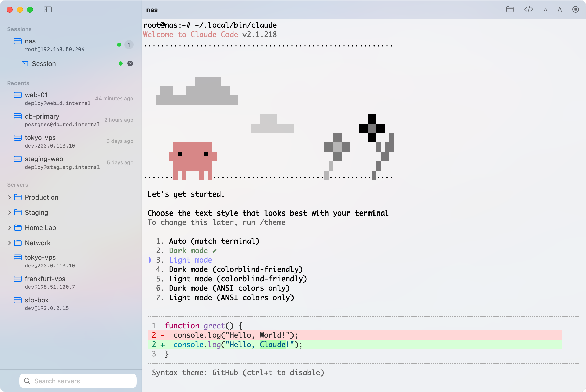Click the root@192.168.50.204 address text
The width and height of the screenshot is (586, 392).
pyautogui.click(x=55, y=49)
